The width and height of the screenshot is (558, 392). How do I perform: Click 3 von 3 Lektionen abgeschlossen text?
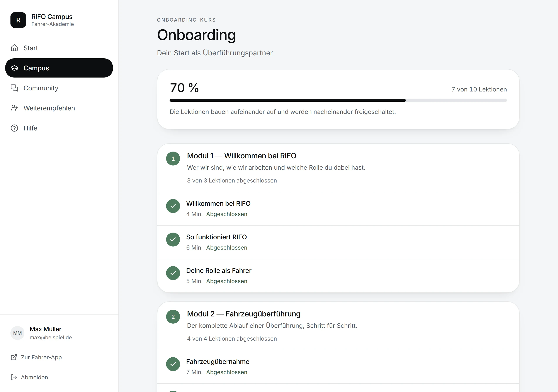click(232, 181)
